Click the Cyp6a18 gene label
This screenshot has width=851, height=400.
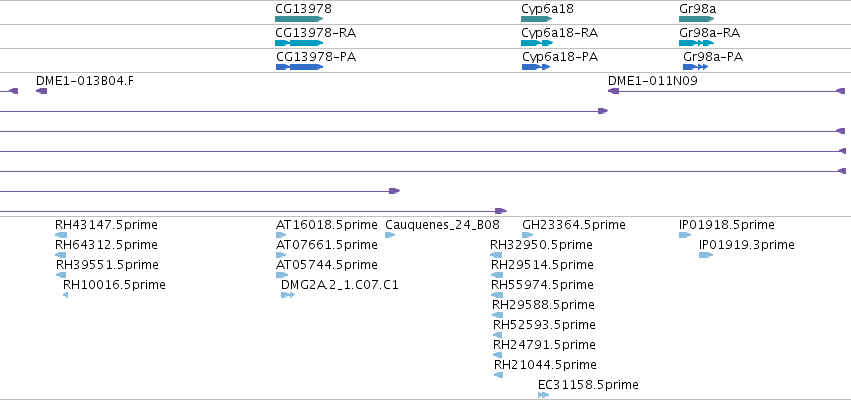click(x=547, y=9)
